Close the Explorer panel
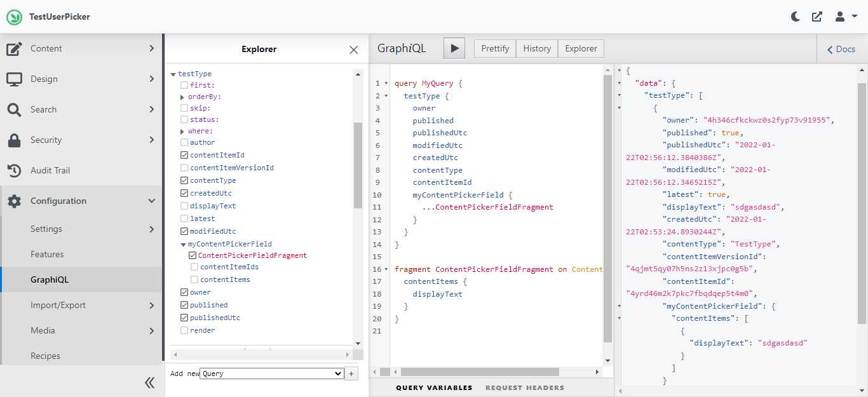The image size is (868, 397). pyautogui.click(x=353, y=50)
